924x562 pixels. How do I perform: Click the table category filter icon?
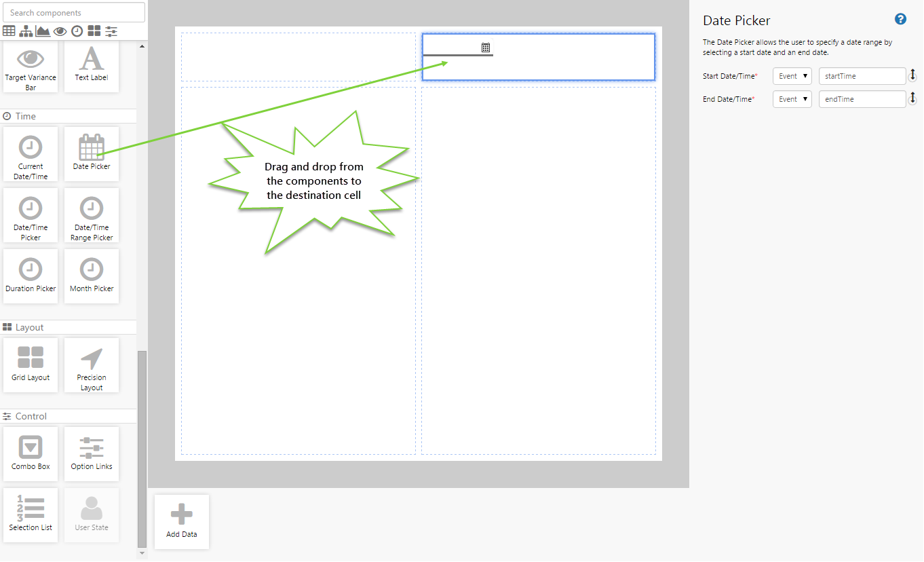[x=9, y=31]
